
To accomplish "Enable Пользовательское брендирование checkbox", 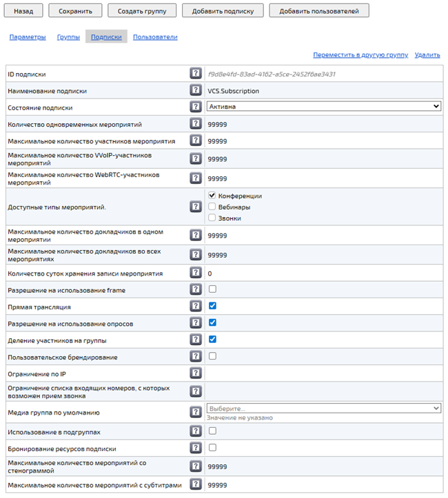I will (x=212, y=356).
